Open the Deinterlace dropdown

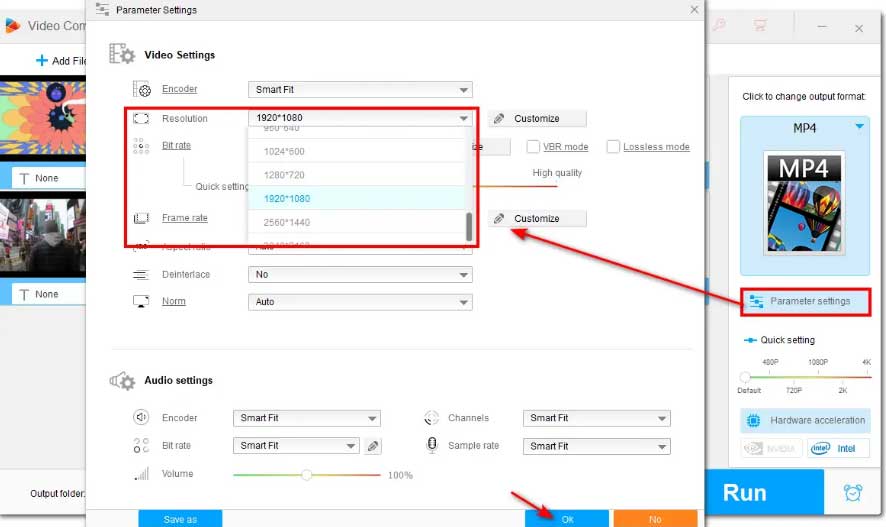360,275
